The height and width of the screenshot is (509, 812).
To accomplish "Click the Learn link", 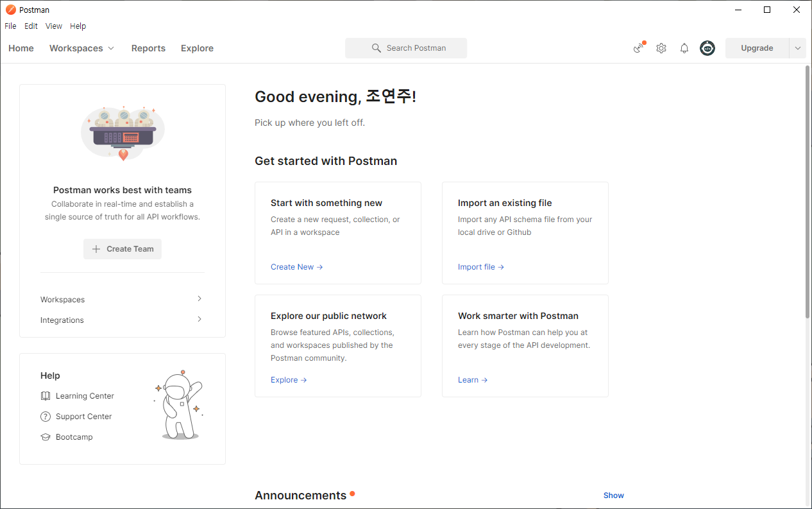I will click(473, 380).
